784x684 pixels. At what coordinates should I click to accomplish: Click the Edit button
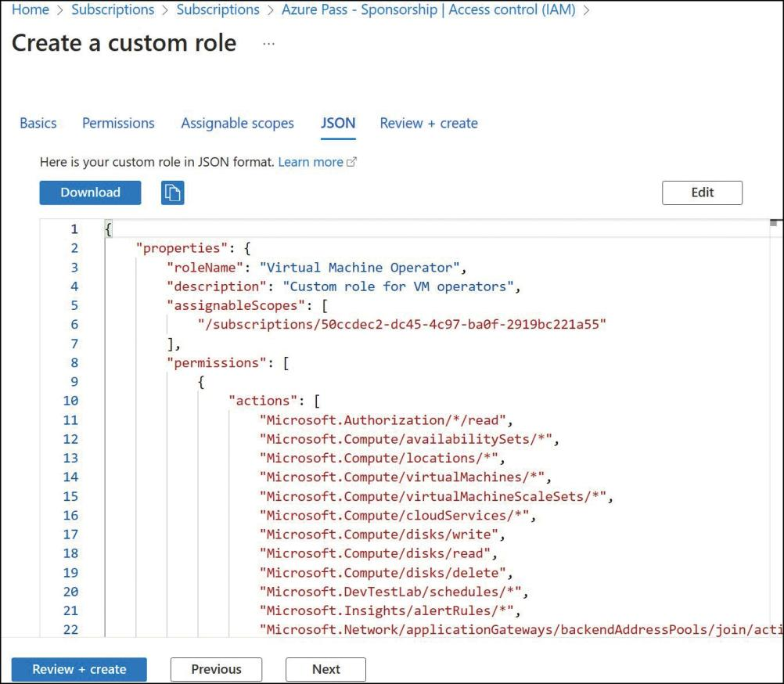[x=702, y=193]
